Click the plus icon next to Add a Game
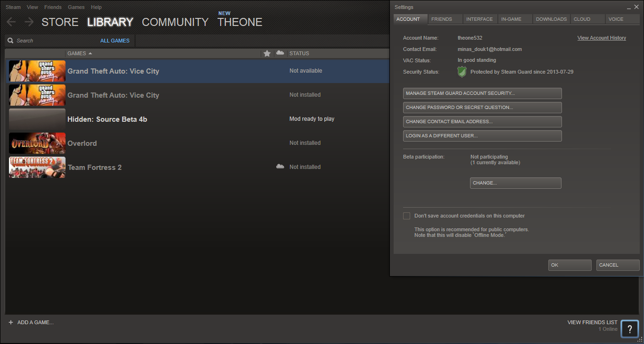 pos(11,322)
